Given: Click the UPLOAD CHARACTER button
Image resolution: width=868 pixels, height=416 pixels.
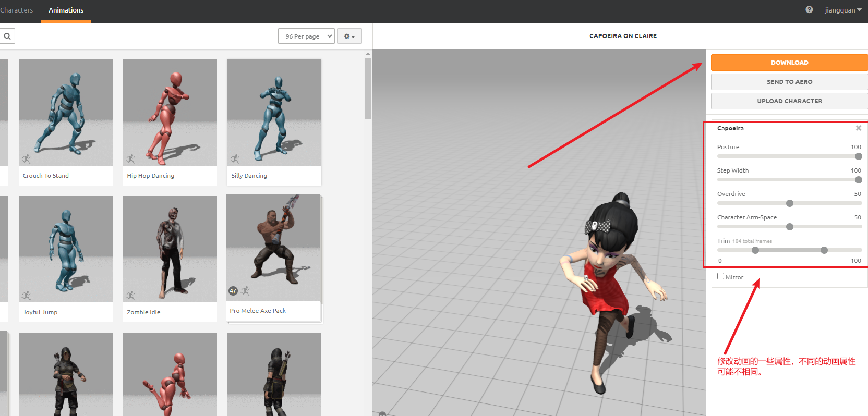Looking at the screenshot, I should click(789, 101).
